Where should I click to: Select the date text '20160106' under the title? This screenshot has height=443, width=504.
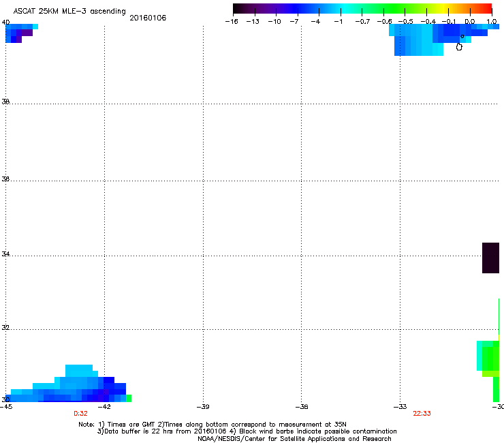tap(148, 18)
